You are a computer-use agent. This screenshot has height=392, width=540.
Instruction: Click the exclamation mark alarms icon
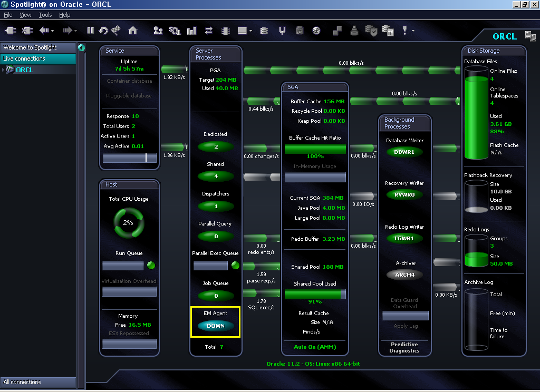click(x=405, y=31)
